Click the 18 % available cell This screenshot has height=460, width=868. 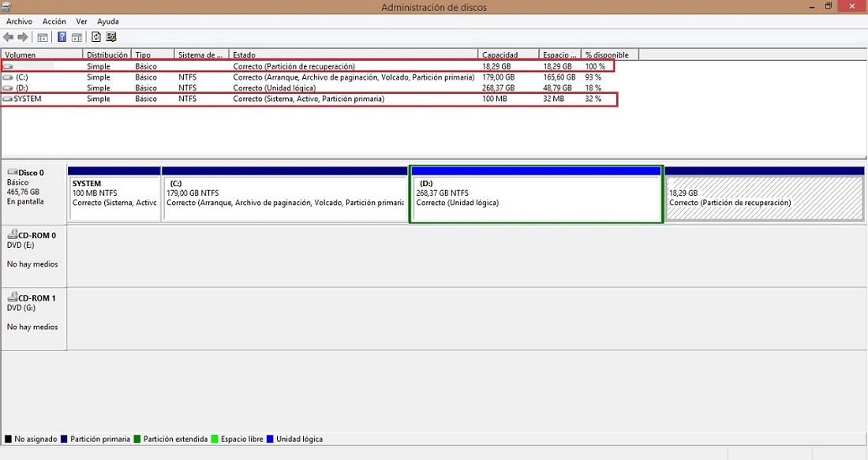click(x=593, y=88)
